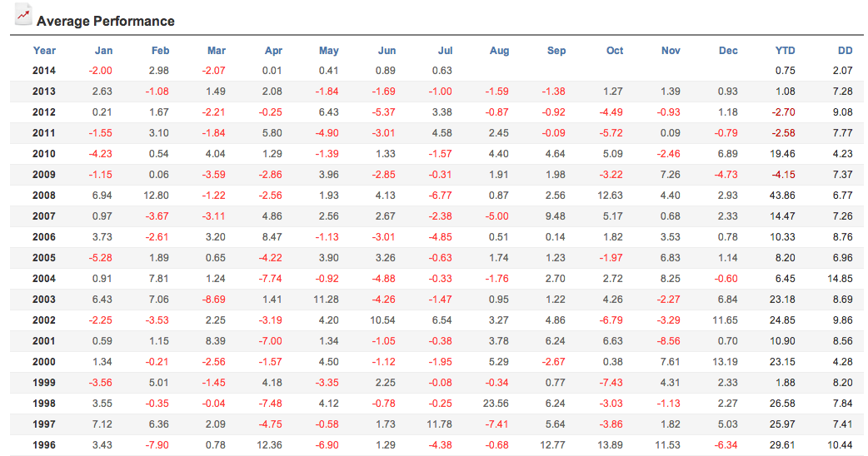Screen dimensions: 868x456
Task: Click 1999 Oct value -7.43
Action: [x=611, y=383]
